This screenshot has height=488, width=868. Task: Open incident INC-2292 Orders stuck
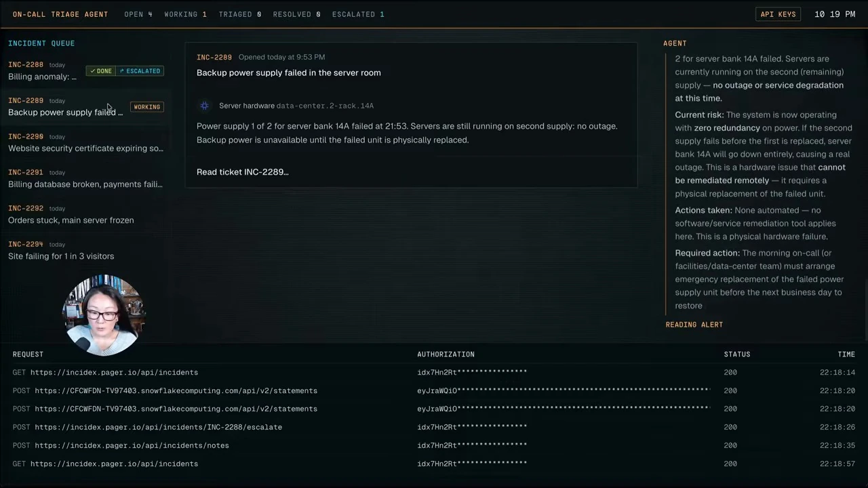(x=85, y=214)
